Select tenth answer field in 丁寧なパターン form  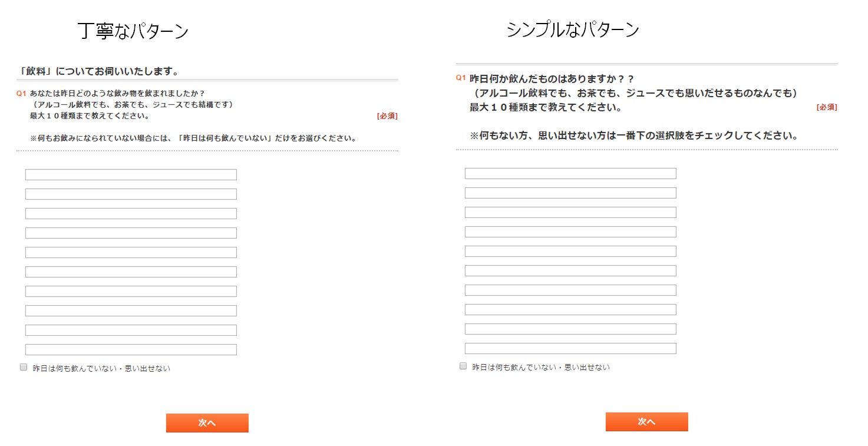coord(131,349)
